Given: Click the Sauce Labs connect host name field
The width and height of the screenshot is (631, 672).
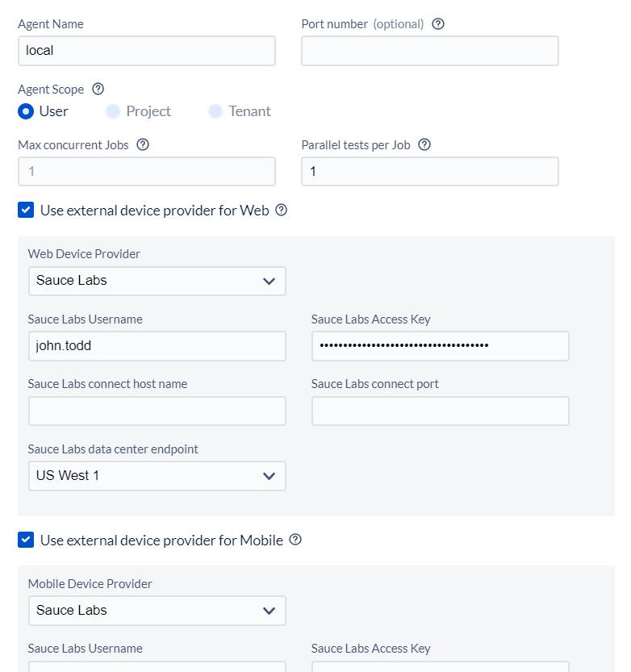Looking at the screenshot, I should tap(157, 411).
